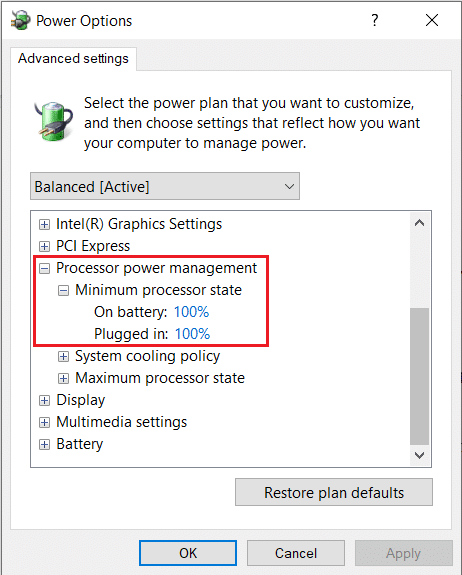Expand Intel(R) Graphics Settings node

click(44, 224)
